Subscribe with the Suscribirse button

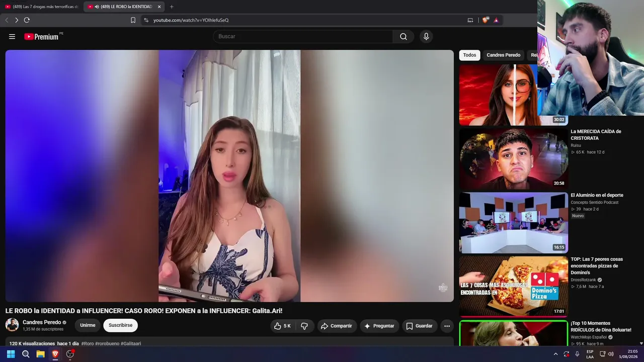(121, 326)
